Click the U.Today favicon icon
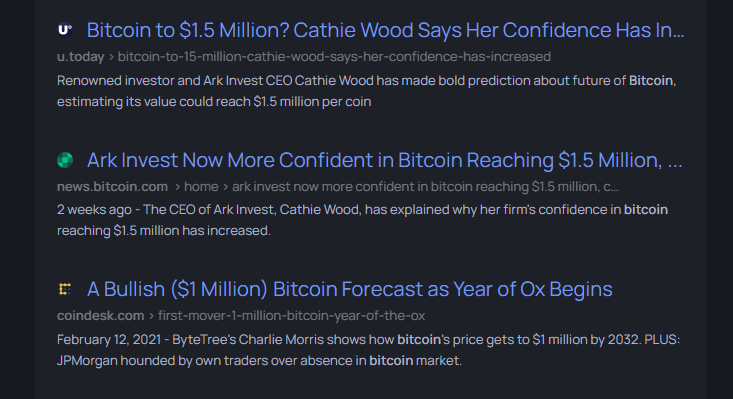733x399 pixels. coord(65,30)
